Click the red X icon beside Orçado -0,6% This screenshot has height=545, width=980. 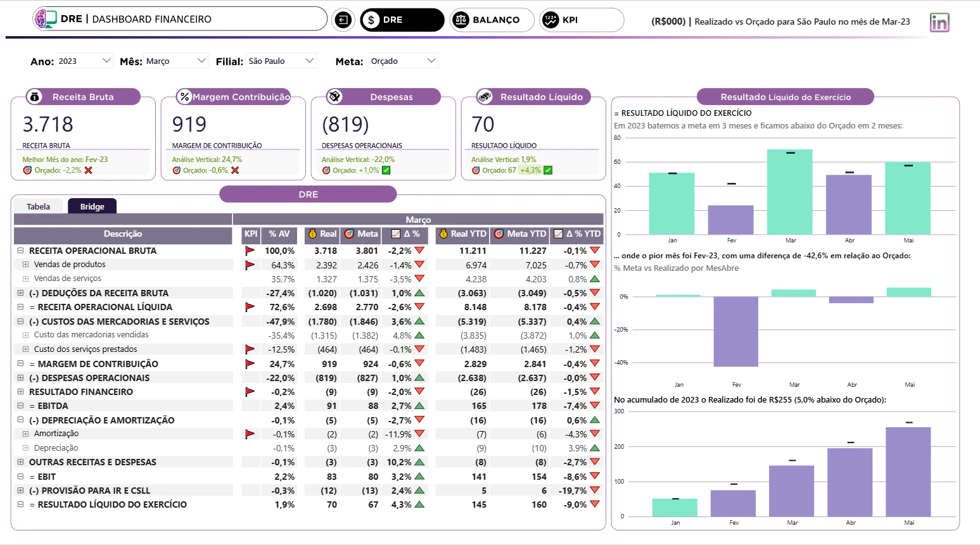235,170
